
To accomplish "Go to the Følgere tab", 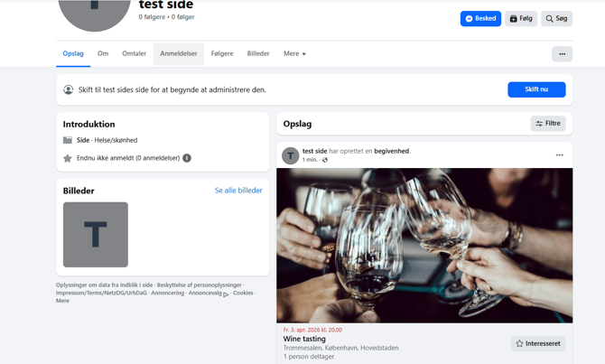I will 222,54.
